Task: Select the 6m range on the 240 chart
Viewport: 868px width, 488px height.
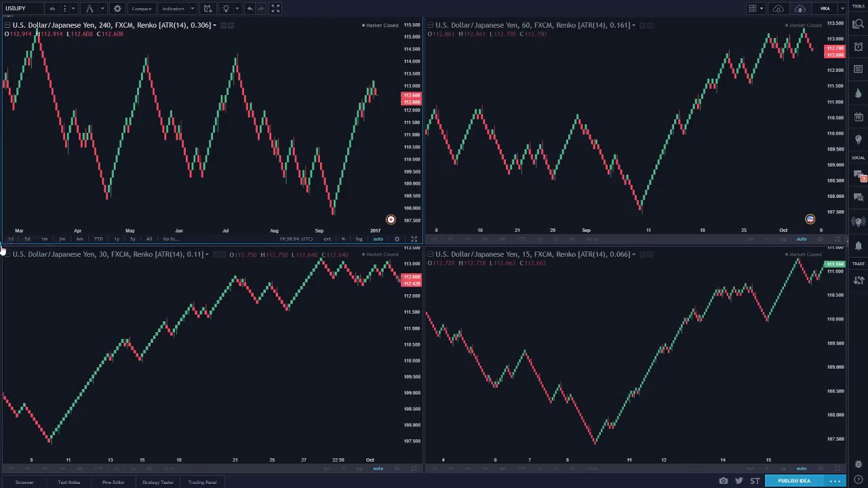Action: pyautogui.click(x=80, y=239)
